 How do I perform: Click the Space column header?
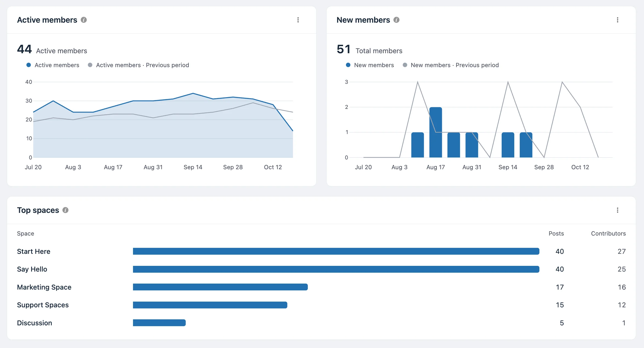(25, 234)
